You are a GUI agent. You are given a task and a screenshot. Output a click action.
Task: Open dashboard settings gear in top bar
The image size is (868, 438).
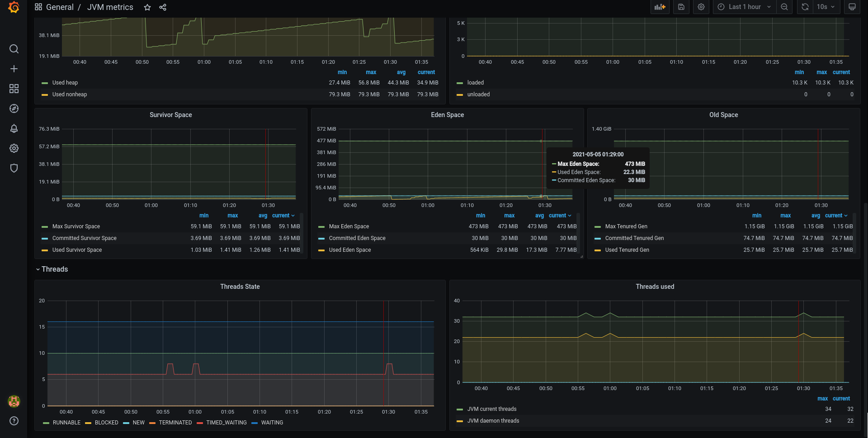click(x=701, y=7)
